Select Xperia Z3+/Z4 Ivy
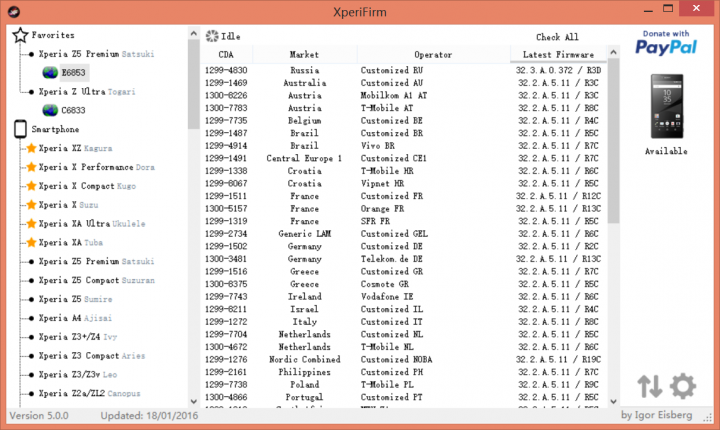This screenshot has height=430, width=720. pos(78,336)
